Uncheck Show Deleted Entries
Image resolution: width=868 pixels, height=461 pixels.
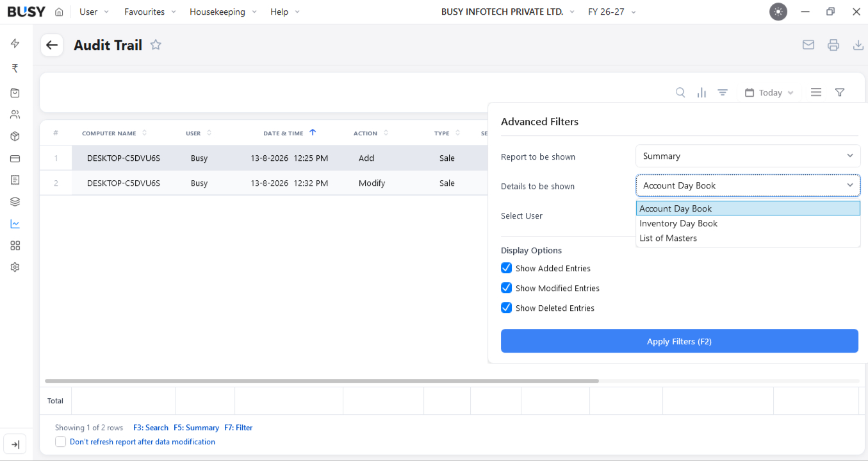coord(506,308)
